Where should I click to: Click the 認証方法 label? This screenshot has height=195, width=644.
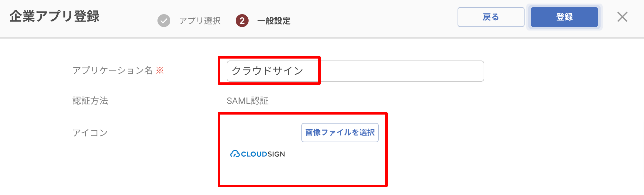coord(90,101)
